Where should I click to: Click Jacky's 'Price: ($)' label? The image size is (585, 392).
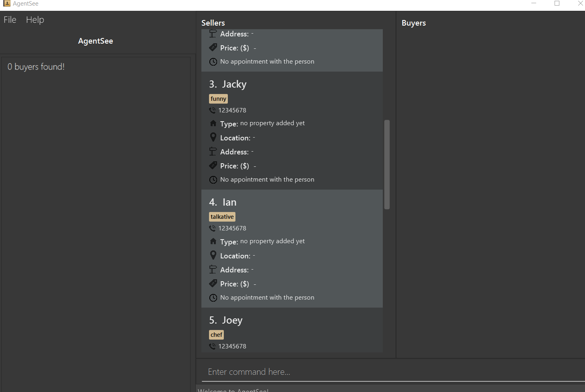pyautogui.click(x=235, y=166)
